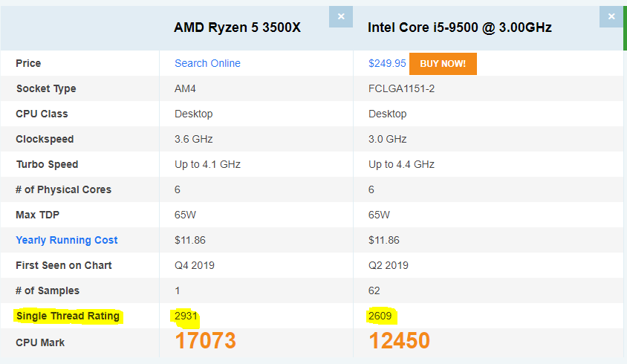Click the green scrollbar on right edge
The width and height of the screenshot is (627, 364).
624,25
